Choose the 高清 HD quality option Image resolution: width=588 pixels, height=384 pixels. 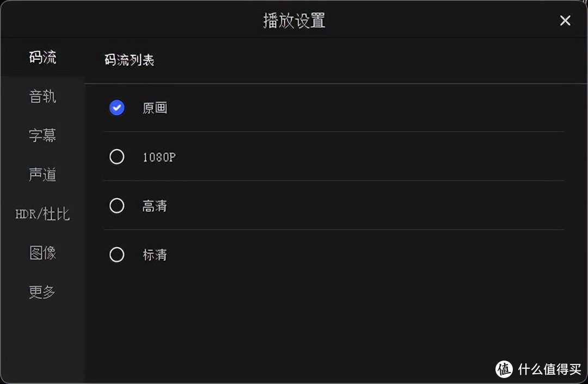(x=155, y=206)
